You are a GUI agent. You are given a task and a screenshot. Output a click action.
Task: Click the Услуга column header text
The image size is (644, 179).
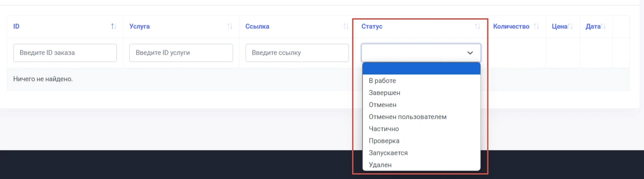(x=139, y=27)
